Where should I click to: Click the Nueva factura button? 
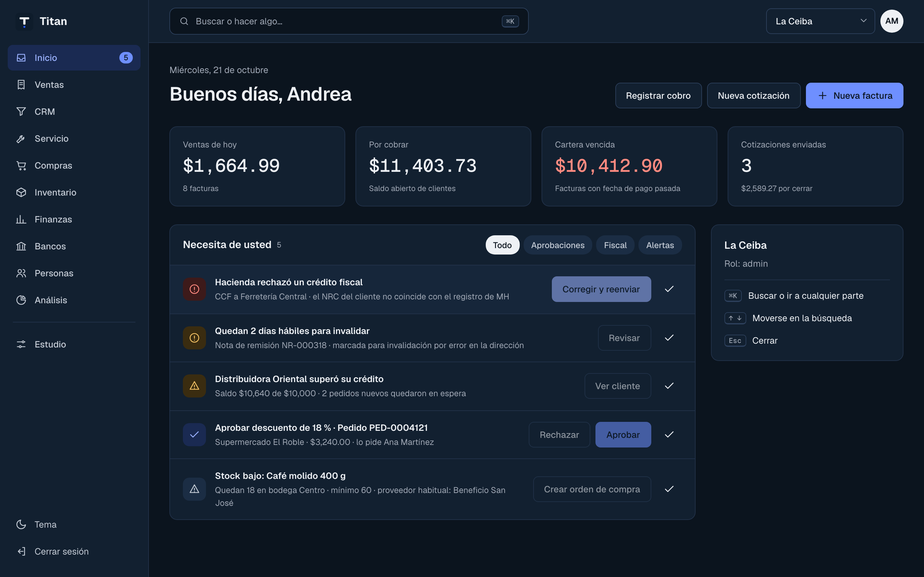pos(854,96)
